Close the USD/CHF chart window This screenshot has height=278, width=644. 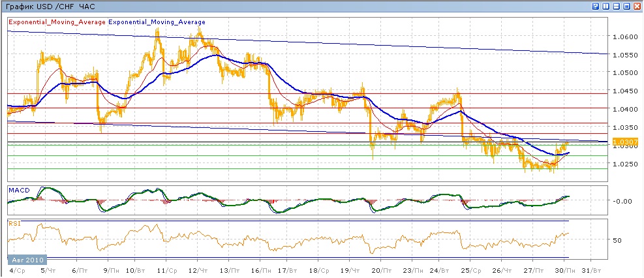[x=637, y=6]
